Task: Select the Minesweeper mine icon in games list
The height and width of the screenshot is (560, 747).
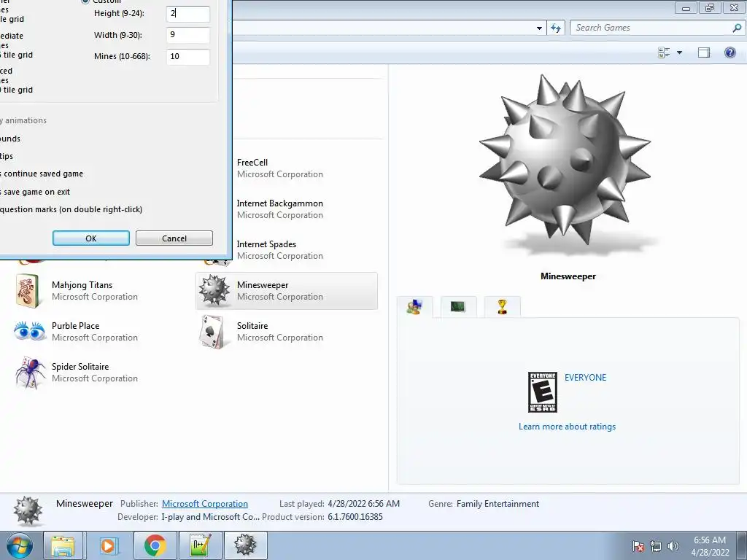Action: click(214, 290)
